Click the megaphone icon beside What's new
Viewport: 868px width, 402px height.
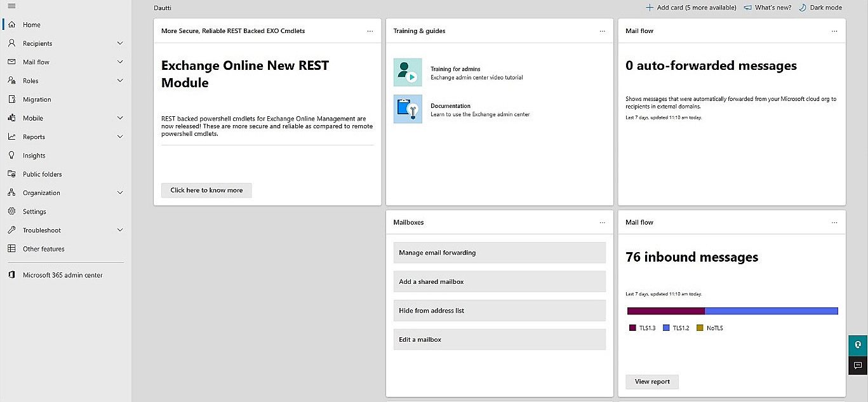point(747,8)
